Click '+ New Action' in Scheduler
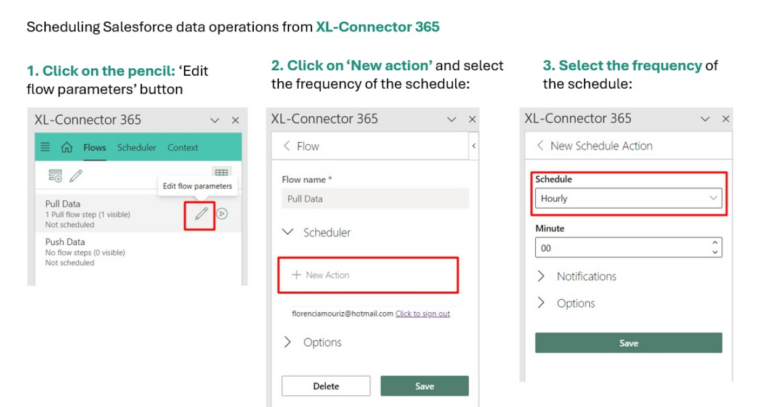 coord(320,274)
